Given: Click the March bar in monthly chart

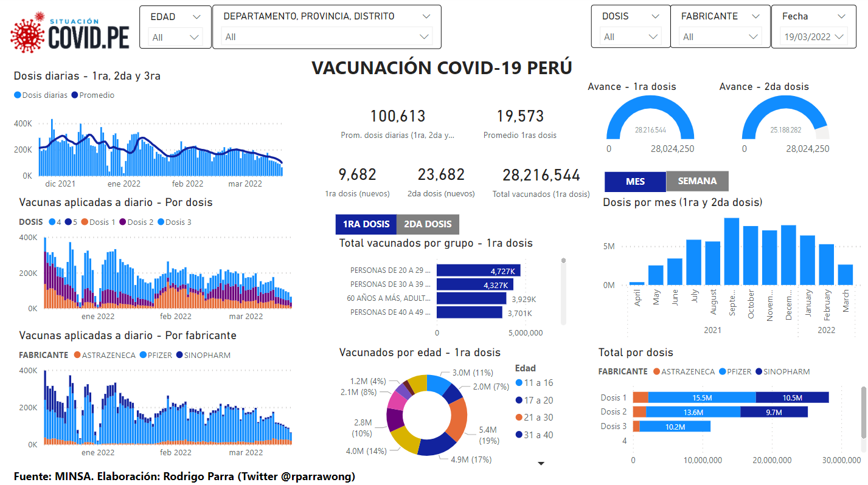Looking at the screenshot, I should 845,275.
